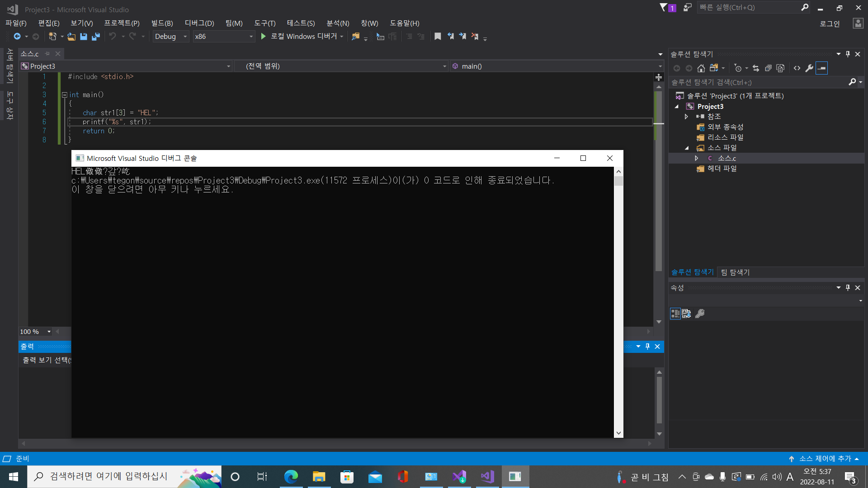Image resolution: width=868 pixels, height=488 pixels.
Task: Click the Save All toolbar icon
Action: click(x=95, y=37)
